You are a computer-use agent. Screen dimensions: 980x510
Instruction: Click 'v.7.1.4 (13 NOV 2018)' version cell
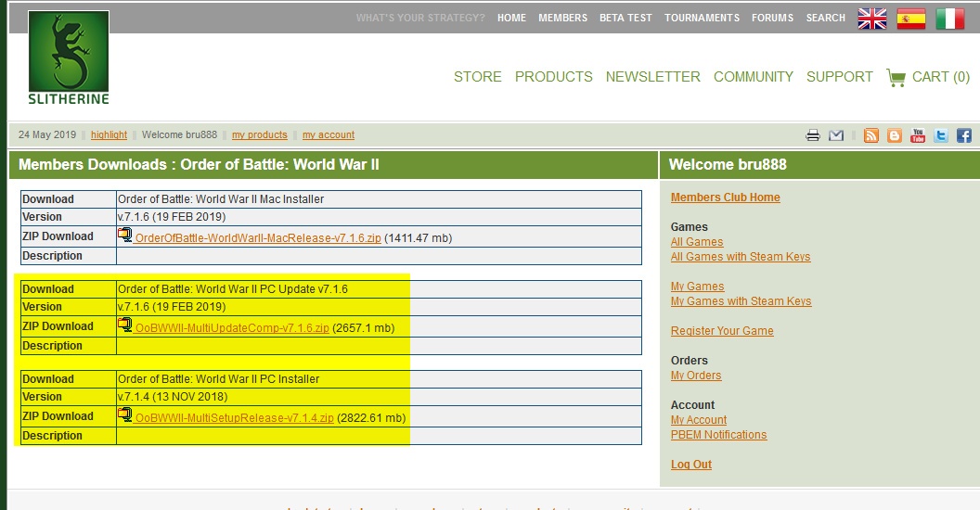pos(379,396)
